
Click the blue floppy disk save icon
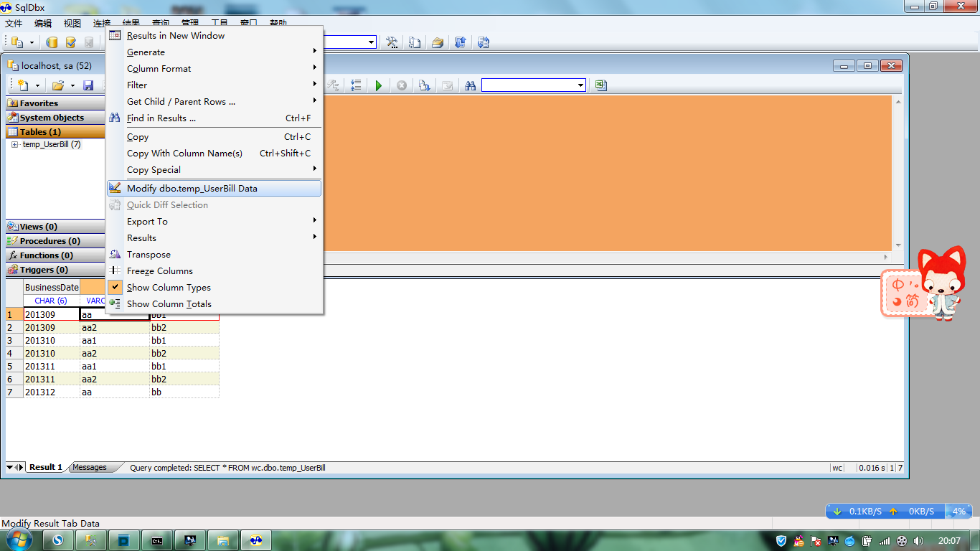pos(88,85)
